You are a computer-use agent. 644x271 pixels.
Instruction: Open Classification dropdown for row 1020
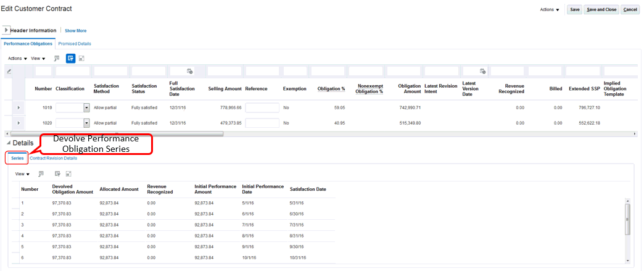pos(86,123)
